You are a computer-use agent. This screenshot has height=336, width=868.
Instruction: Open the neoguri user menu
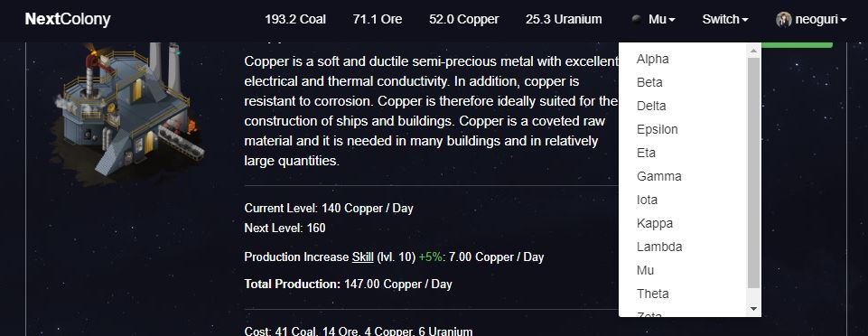(811, 19)
